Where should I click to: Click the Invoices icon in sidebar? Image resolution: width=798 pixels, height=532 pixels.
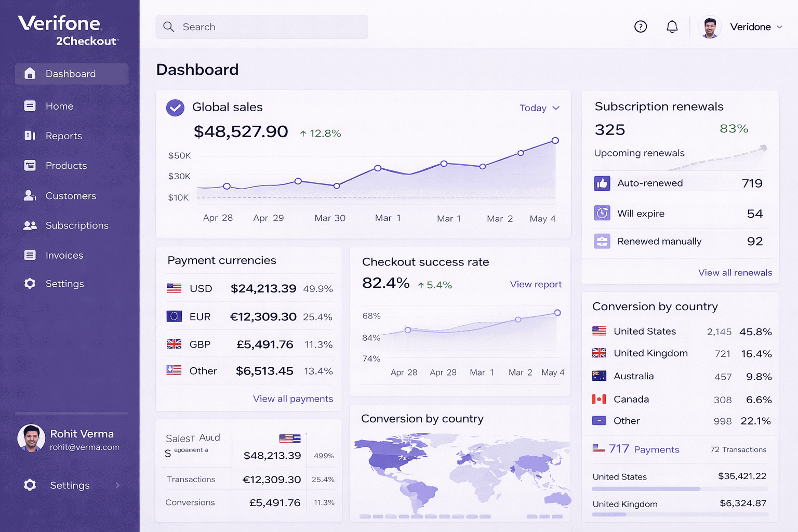[x=30, y=255]
